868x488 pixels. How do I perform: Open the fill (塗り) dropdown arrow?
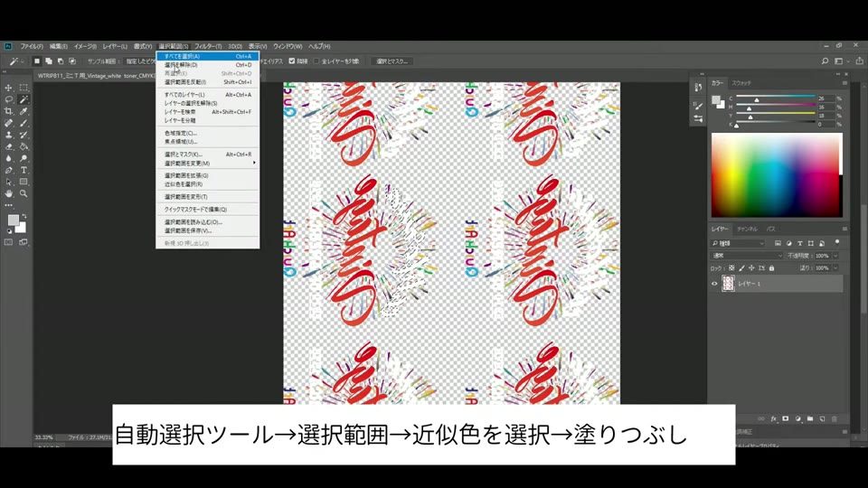tap(835, 267)
